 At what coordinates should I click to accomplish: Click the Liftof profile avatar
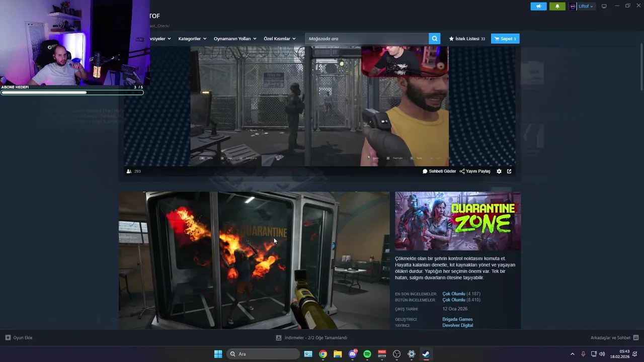[573, 7]
